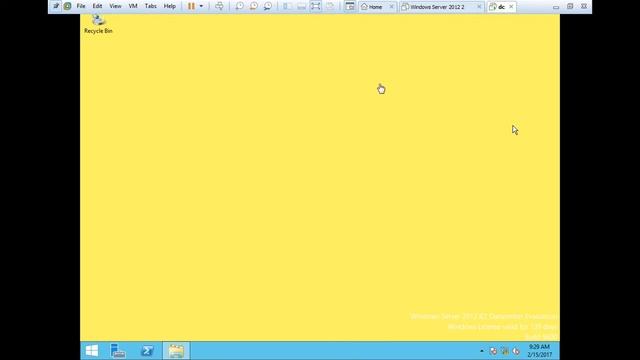Screen dimensions: 640x360
Task: Toggle the sidebar library view icon
Action: (287, 6)
